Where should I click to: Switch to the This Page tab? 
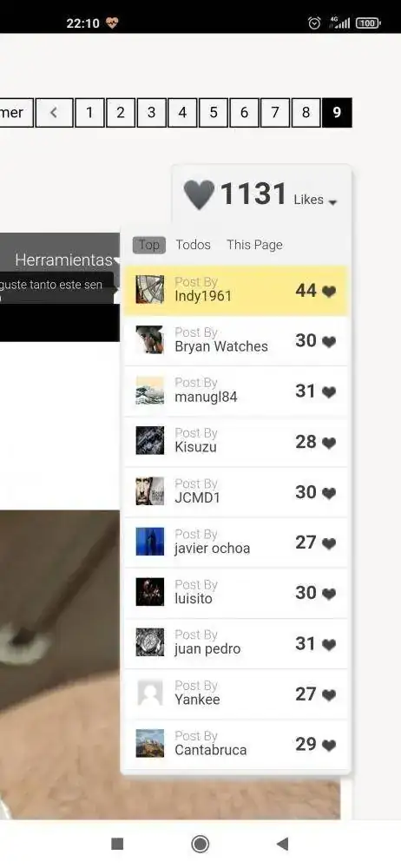[x=254, y=245]
